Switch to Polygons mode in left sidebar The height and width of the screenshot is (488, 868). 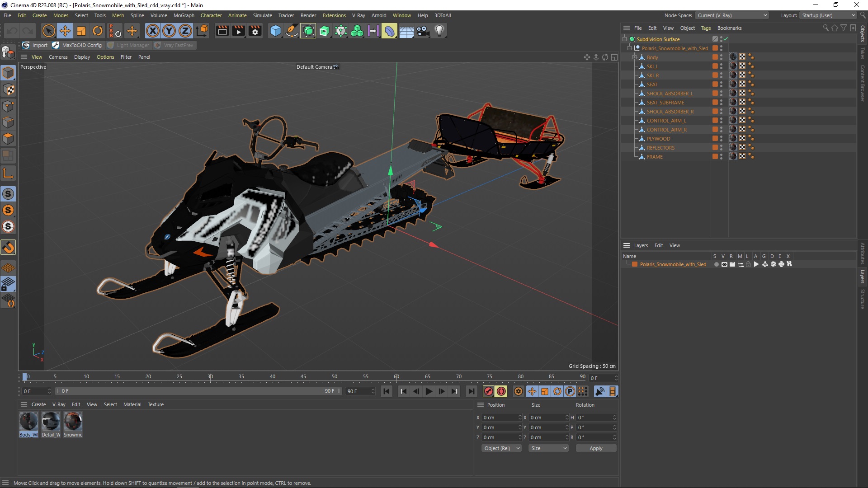coord(8,139)
